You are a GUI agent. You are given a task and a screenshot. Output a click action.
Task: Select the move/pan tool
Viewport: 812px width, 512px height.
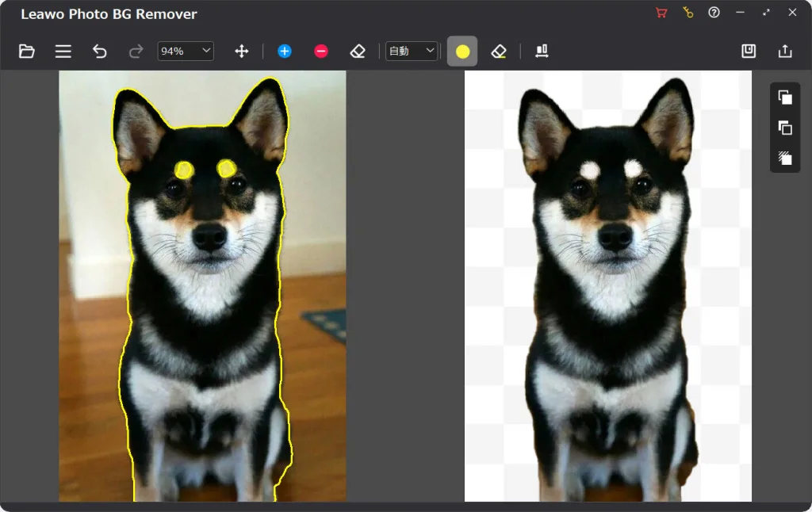(242, 52)
